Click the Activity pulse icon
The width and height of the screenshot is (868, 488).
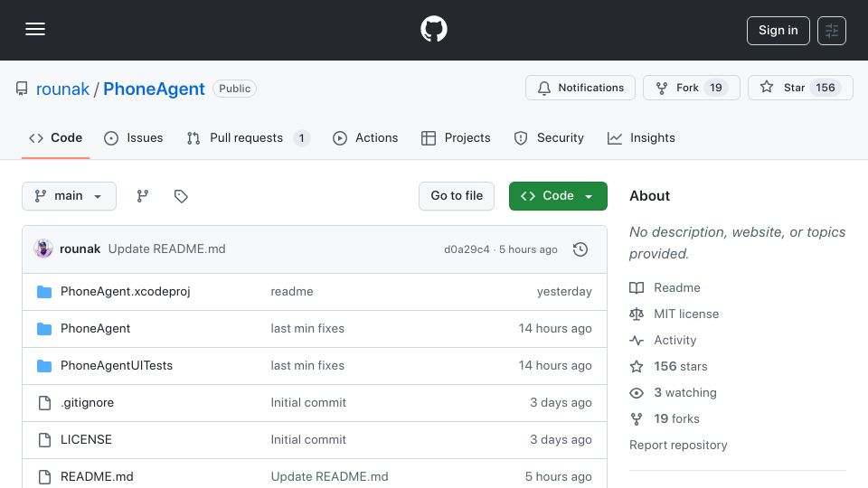[x=637, y=341]
